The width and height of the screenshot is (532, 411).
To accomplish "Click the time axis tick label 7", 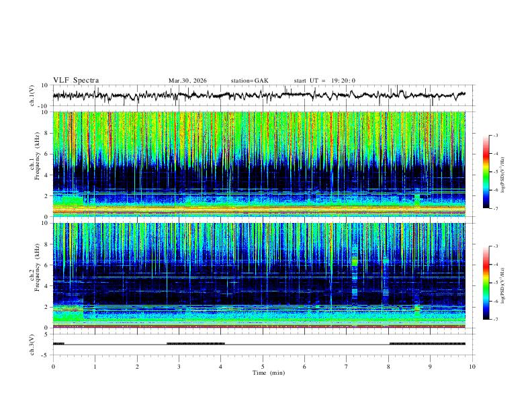I will [347, 367].
